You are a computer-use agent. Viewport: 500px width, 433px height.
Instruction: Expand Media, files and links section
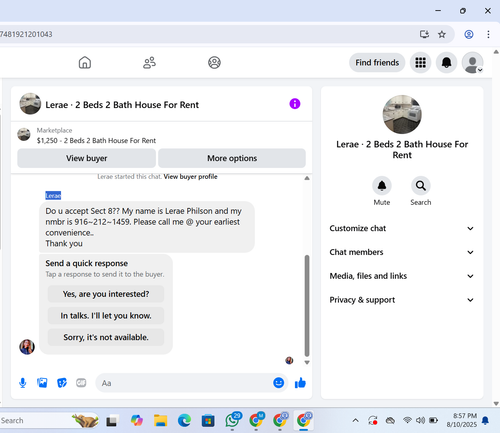coord(402,276)
